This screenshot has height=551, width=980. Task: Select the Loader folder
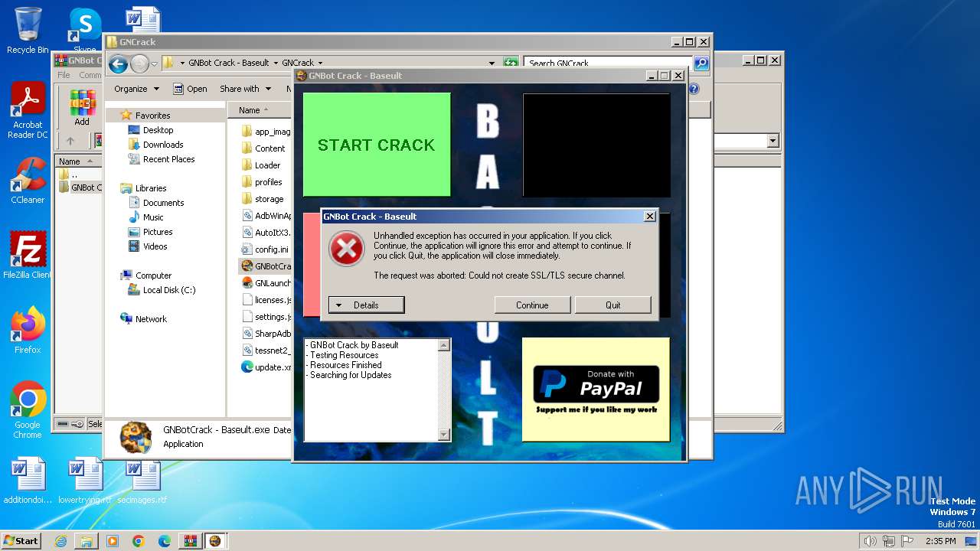[x=266, y=165]
